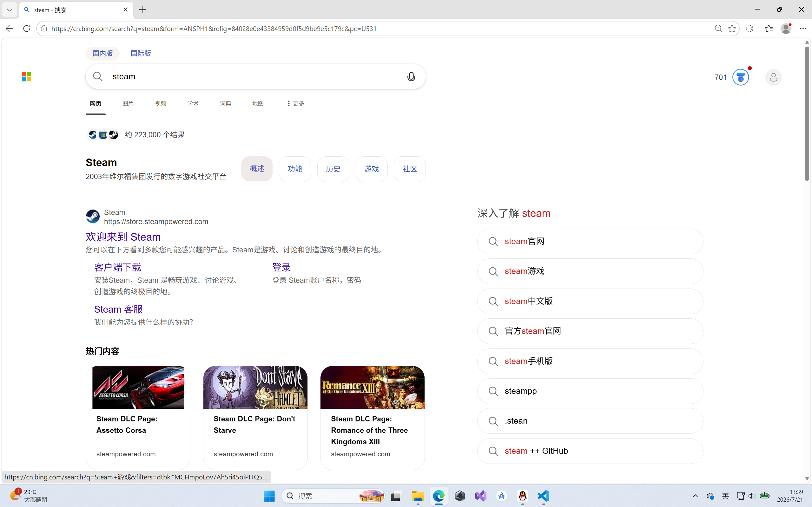The height and width of the screenshot is (507, 812).
Task: Click the page vertical scrollbar thumb
Action: pos(807,113)
